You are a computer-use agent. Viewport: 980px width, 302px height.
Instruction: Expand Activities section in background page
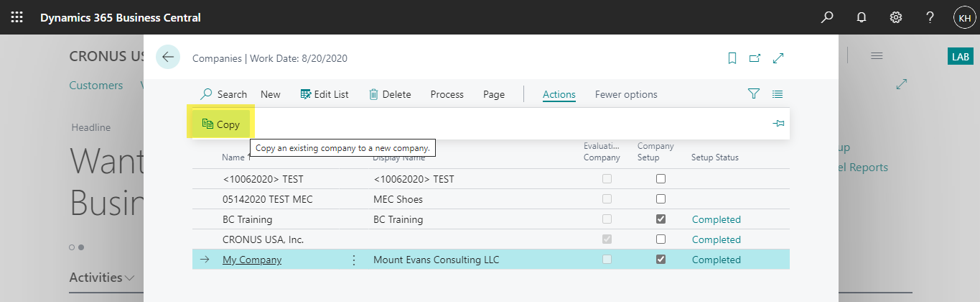coord(102,278)
